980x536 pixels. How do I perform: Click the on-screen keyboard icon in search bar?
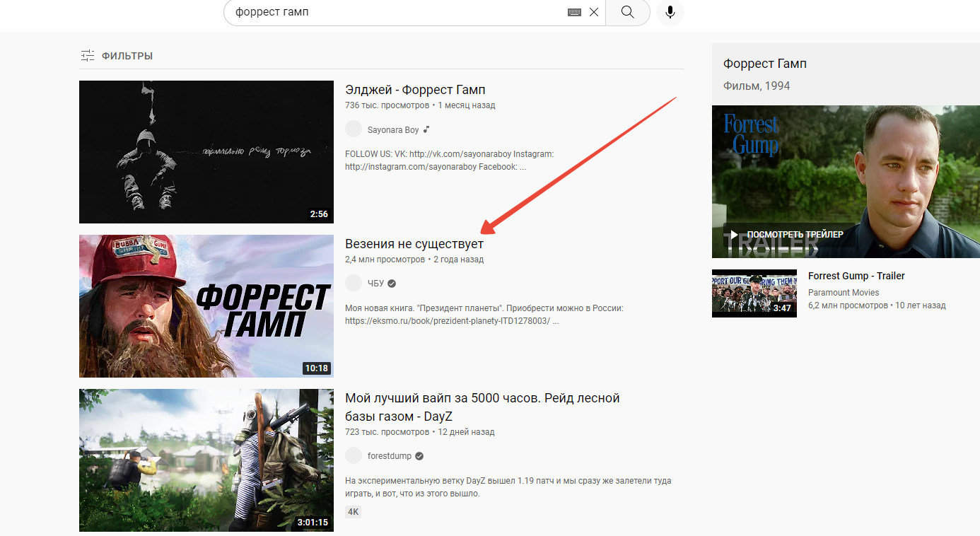click(574, 12)
